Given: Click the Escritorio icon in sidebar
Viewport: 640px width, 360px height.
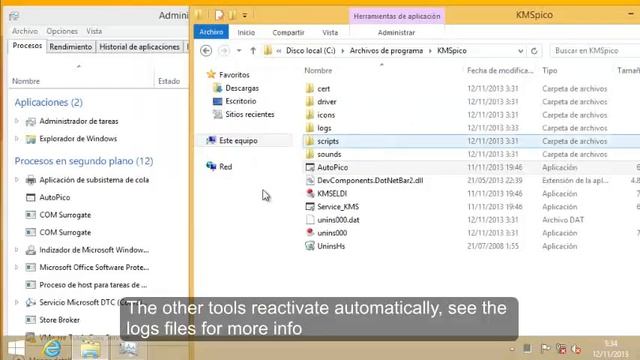Looking at the screenshot, I should pos(218,101).
